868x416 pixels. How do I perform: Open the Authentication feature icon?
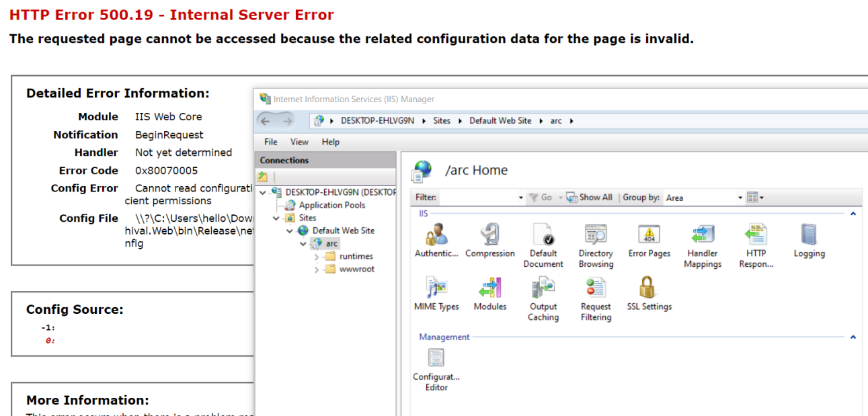click(436, 241)
